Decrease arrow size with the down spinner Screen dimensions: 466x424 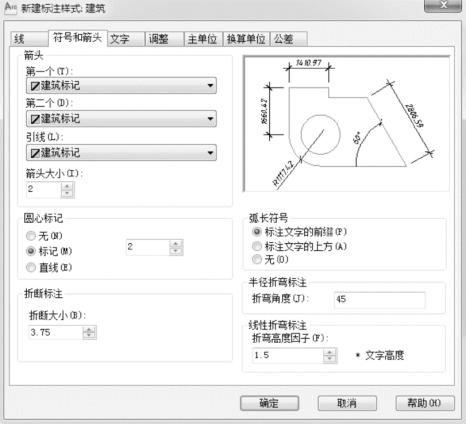67,193
